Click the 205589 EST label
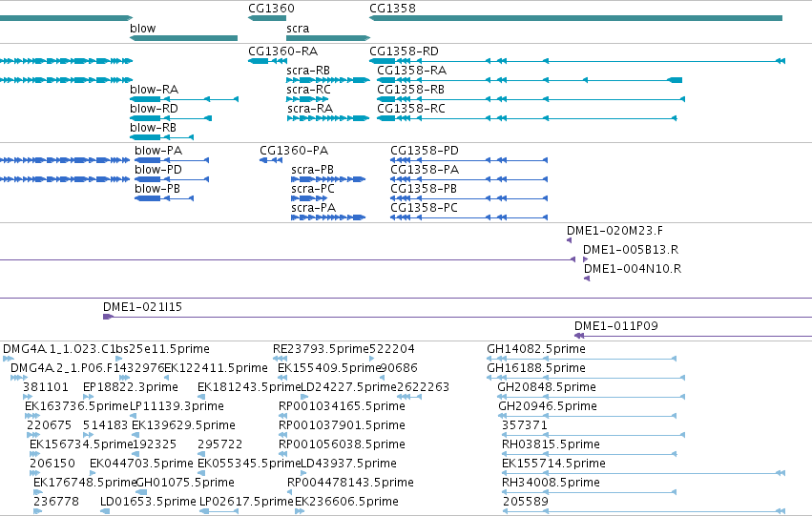The width and height of the screenshot is (812, 516). click(526, 502)
